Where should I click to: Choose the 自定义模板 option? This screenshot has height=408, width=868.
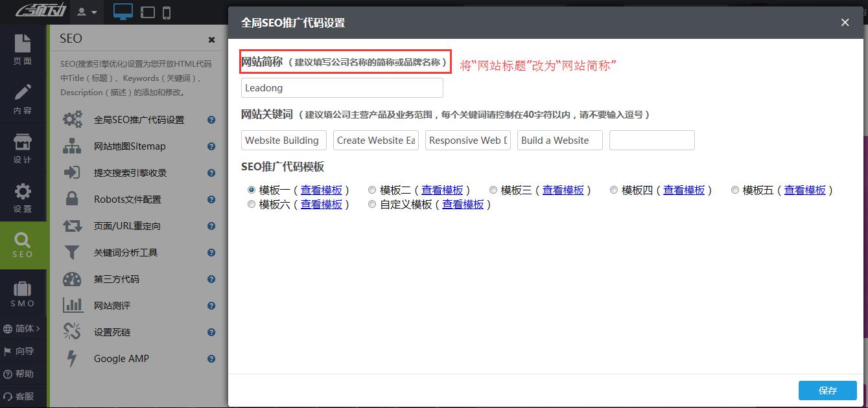coord(372,204)
